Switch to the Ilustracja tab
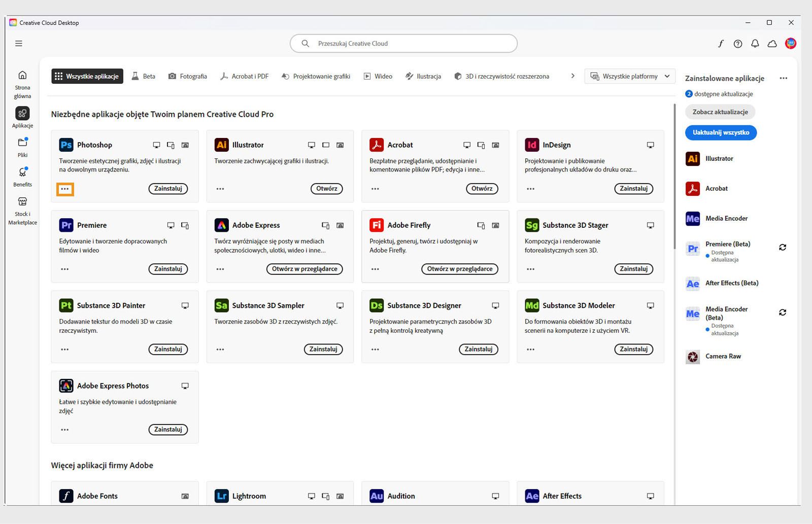This screenshot has width=812, height=524. pos(423,76)
